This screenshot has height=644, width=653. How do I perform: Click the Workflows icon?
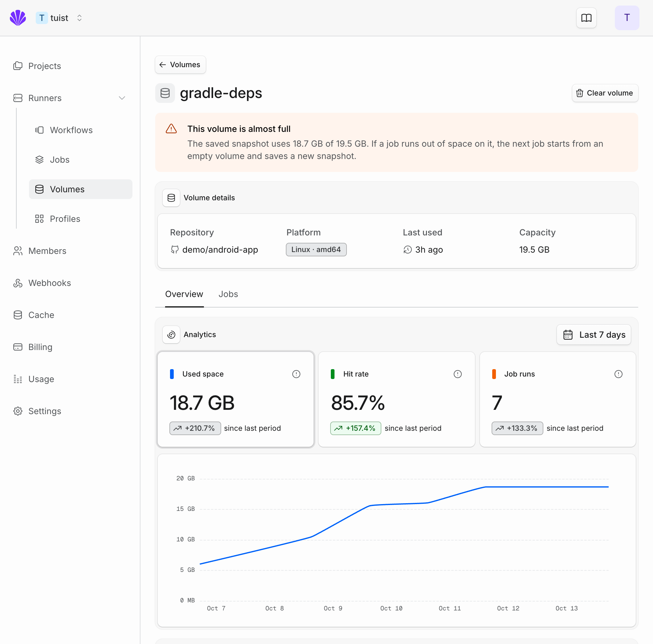(x=39, y=130)
